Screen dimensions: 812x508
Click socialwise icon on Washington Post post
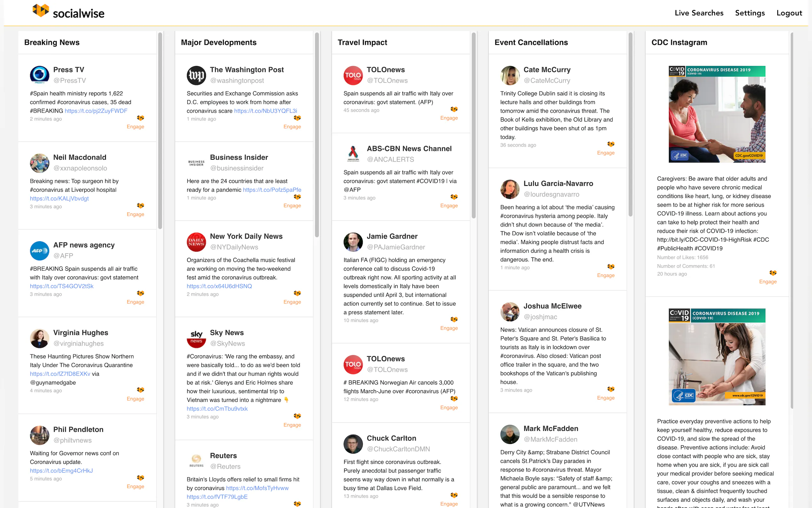click(297, 118)
